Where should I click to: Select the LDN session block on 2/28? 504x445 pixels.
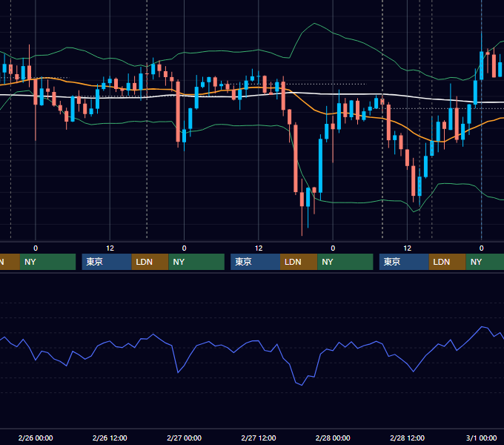pos(448,262)
